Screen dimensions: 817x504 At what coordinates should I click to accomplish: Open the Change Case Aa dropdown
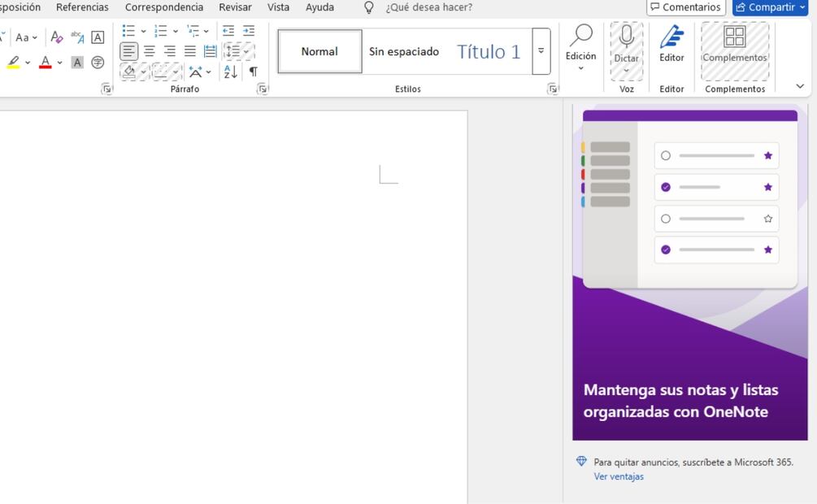pos(26,37)
